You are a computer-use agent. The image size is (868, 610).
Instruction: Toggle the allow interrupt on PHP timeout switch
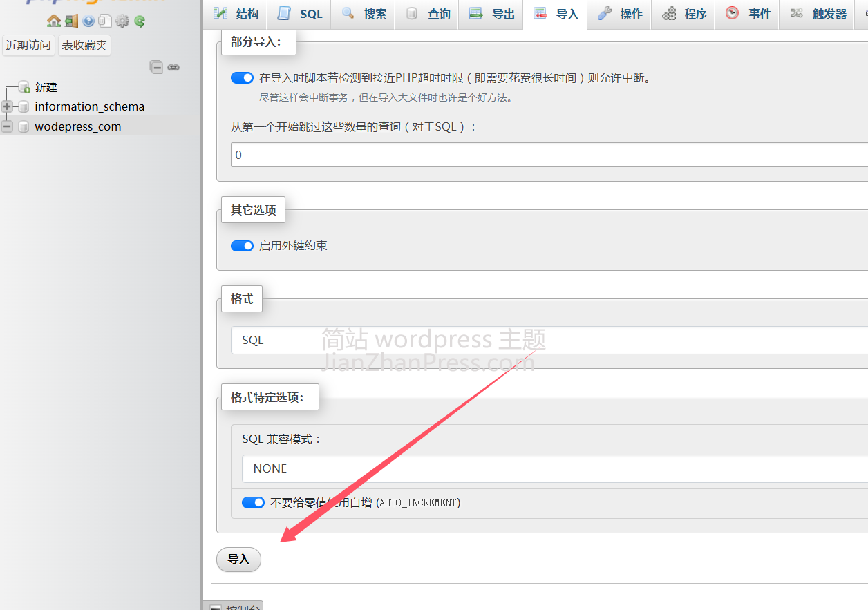242,78
